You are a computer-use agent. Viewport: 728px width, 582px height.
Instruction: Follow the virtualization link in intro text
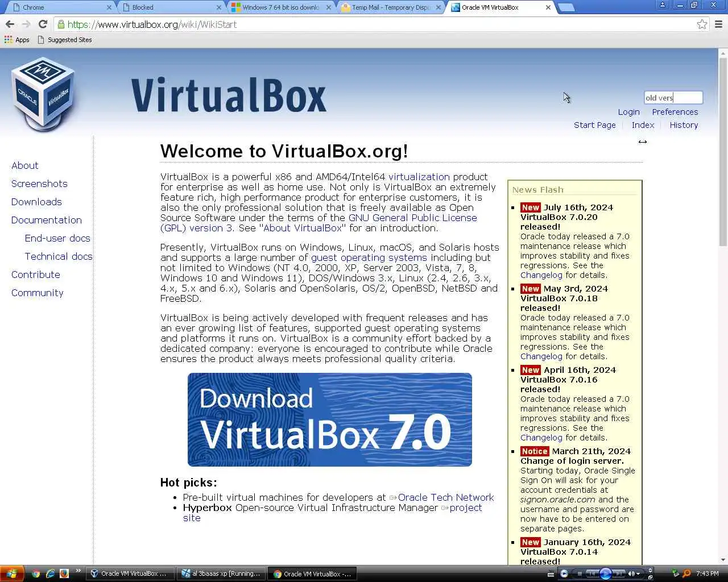pos(419,177)
